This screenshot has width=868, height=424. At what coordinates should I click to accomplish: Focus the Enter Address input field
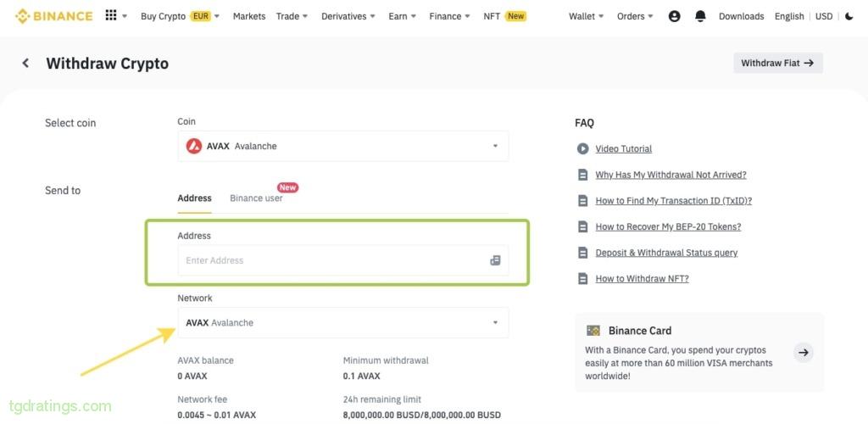click(342, 260)
